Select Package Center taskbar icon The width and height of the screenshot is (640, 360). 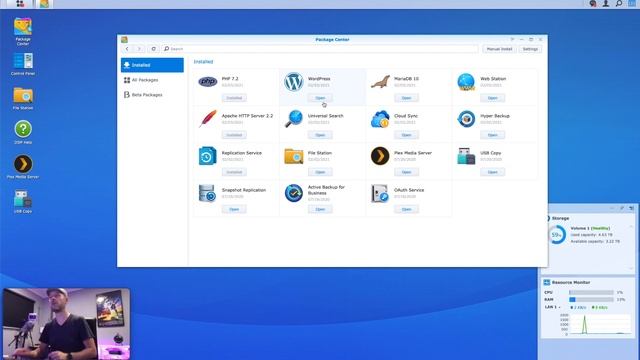pos(44,4)
